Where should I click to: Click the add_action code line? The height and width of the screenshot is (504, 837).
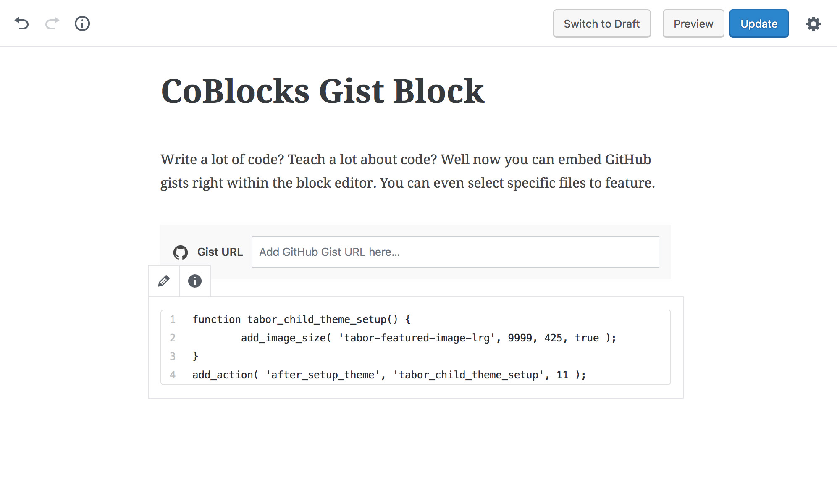point(389,375)
